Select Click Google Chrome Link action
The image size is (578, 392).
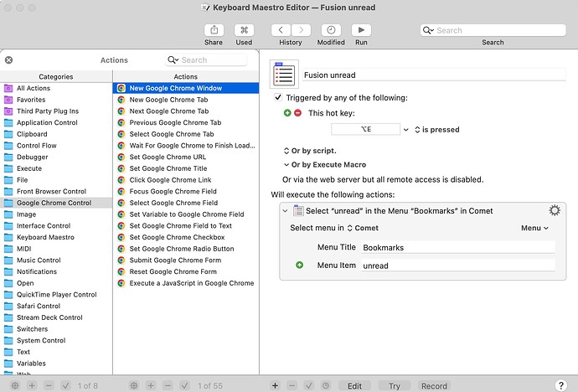tap(186, 180)
